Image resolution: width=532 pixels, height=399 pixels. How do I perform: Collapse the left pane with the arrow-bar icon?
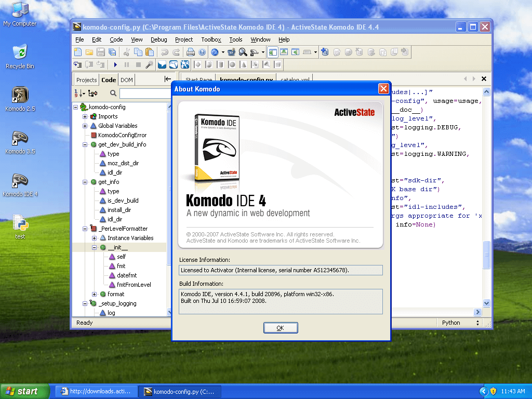[168, 79]
